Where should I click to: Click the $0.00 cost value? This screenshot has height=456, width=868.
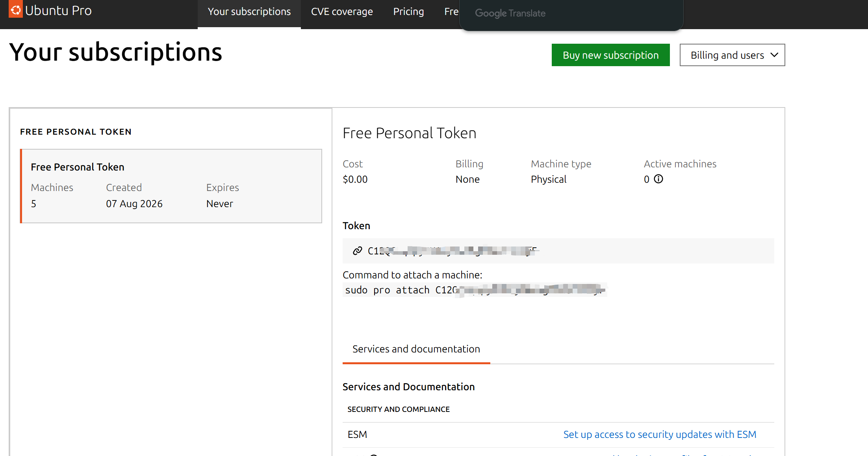coord(355,180)
